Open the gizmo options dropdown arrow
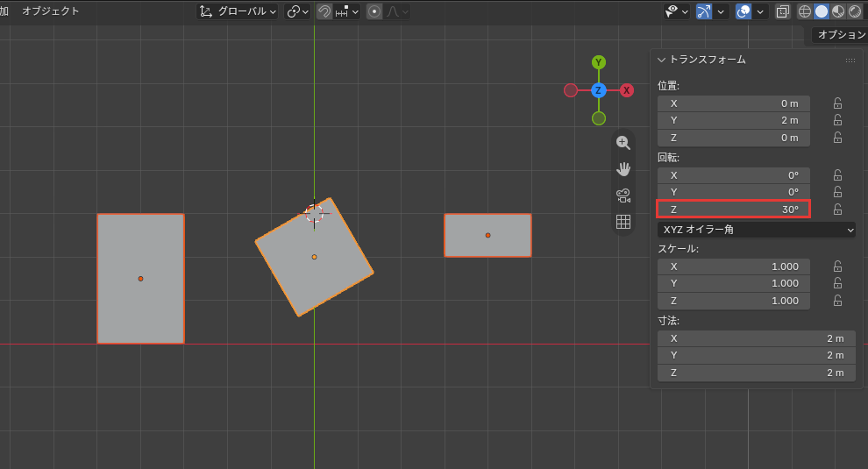Image resolution: width=868 pixels, height=469 pixels. (720, 11)
